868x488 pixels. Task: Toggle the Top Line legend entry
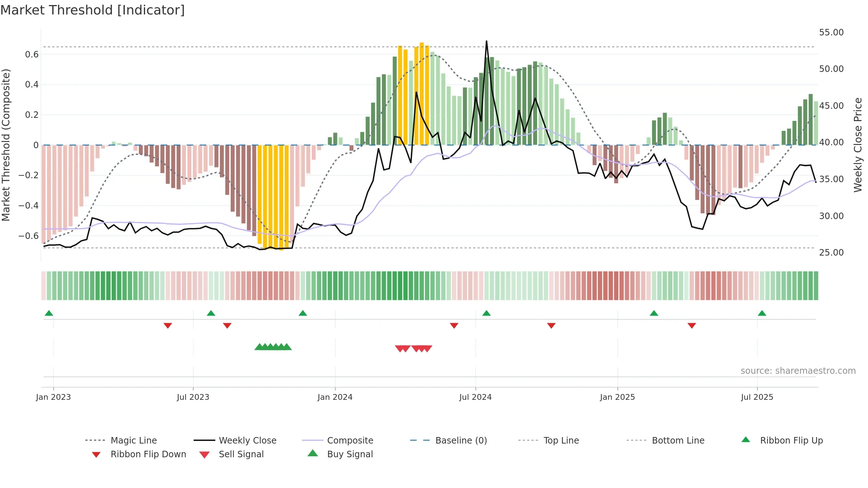[548, 440]
